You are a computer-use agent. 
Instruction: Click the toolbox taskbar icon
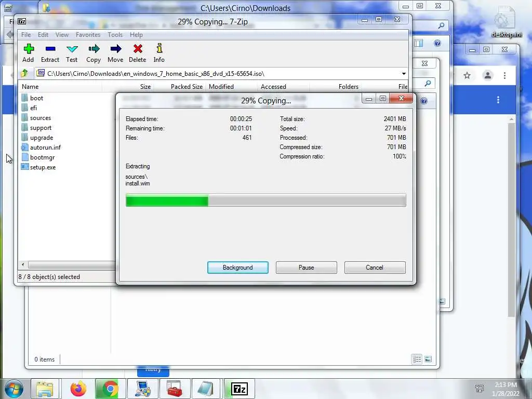pos(175,389)
